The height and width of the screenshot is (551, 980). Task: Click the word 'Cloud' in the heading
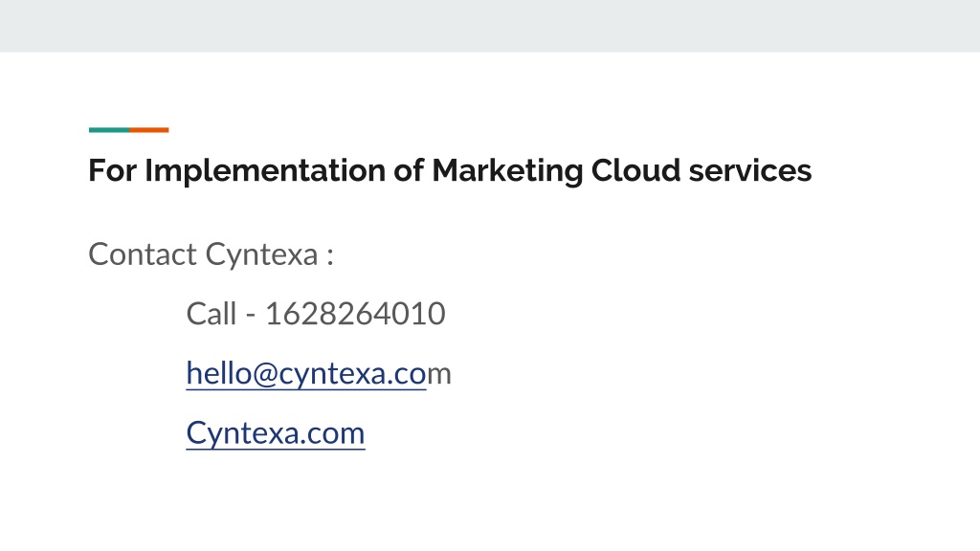coord(635,170)
